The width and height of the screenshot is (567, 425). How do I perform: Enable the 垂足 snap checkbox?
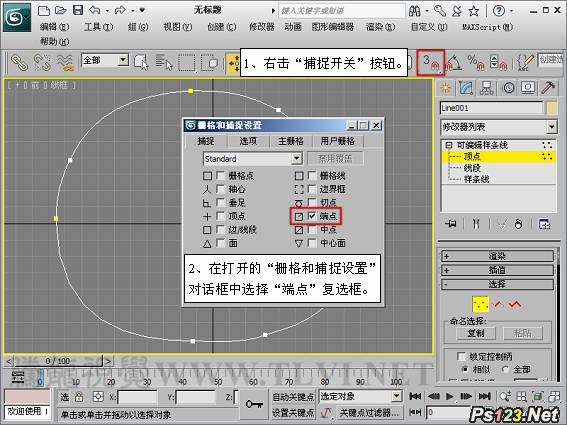(220, 203)
